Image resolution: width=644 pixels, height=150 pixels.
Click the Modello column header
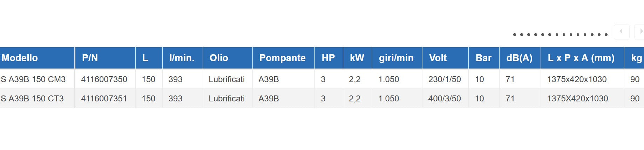click(20, 58)
